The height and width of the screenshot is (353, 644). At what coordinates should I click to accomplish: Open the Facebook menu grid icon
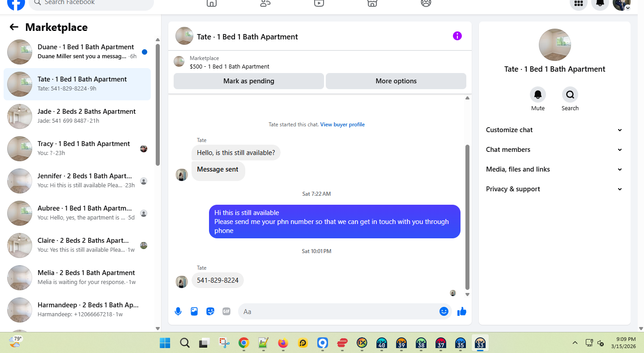[579, 4]
